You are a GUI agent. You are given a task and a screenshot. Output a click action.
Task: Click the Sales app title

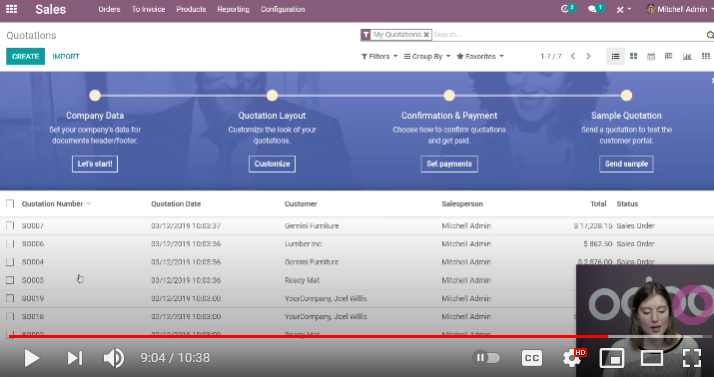click(51, 9)
